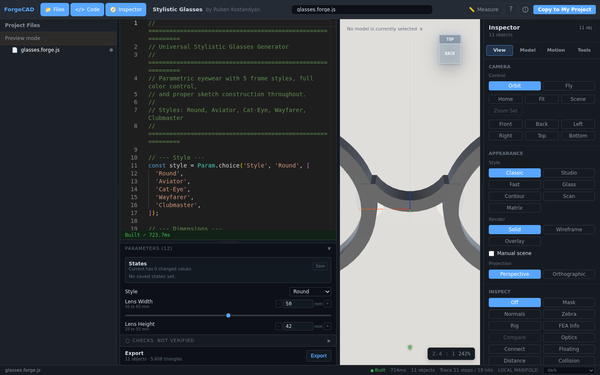The height and width of the screenshot is (375, 600).
Task: Enable the Manual scene checkbox
Action: (492, 253)
